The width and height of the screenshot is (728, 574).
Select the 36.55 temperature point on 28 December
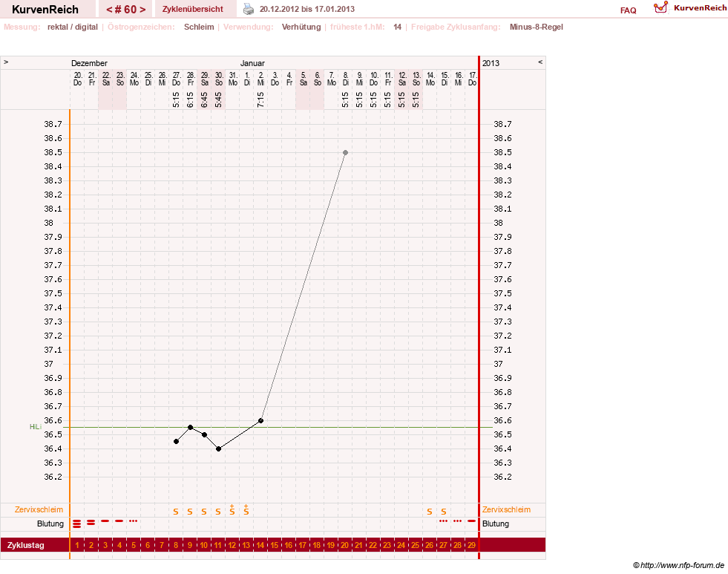(191, 427)
